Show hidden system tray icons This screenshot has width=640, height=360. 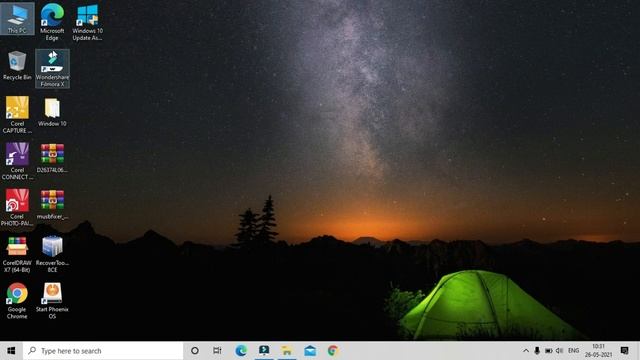(x=526, y=351)
